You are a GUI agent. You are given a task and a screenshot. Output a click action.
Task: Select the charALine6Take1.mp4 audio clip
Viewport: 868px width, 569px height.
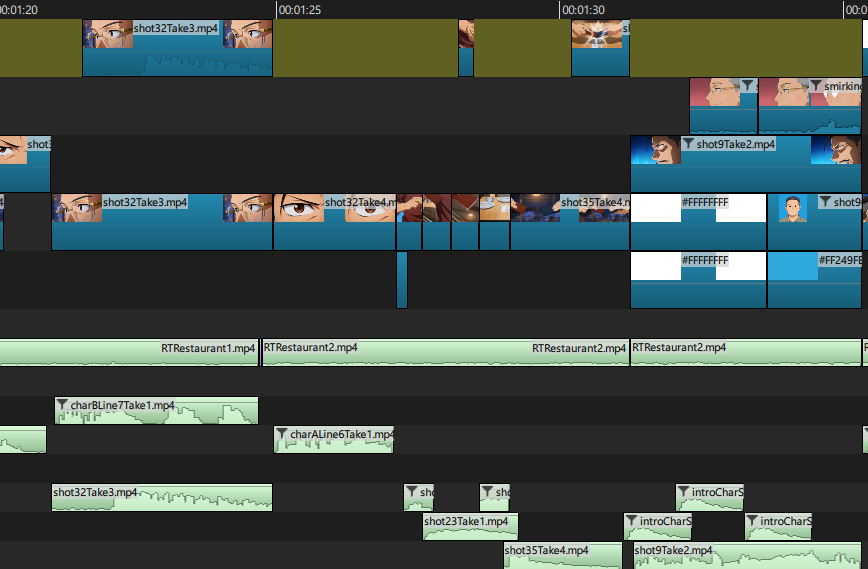coord(334,439)
